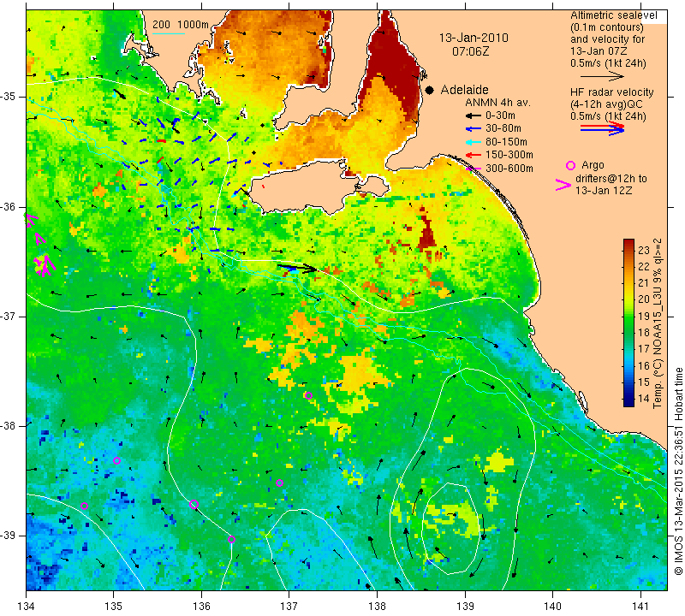
Task: Click the dark red 23°C end of colorbar
Action: [x=628, y=242]
